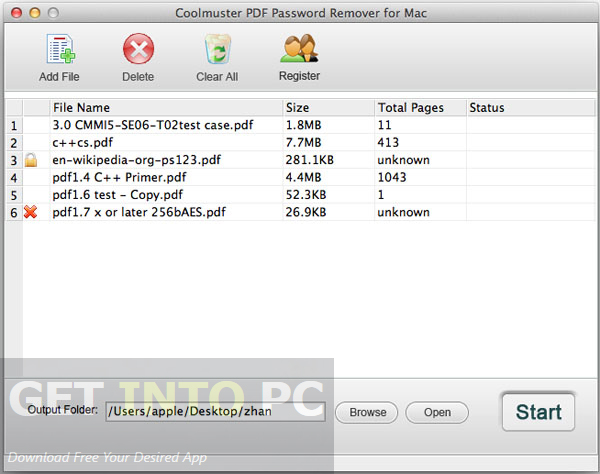Select 3.0 CMMI5-SE06-T02test case.pdf row

point(300,125)
